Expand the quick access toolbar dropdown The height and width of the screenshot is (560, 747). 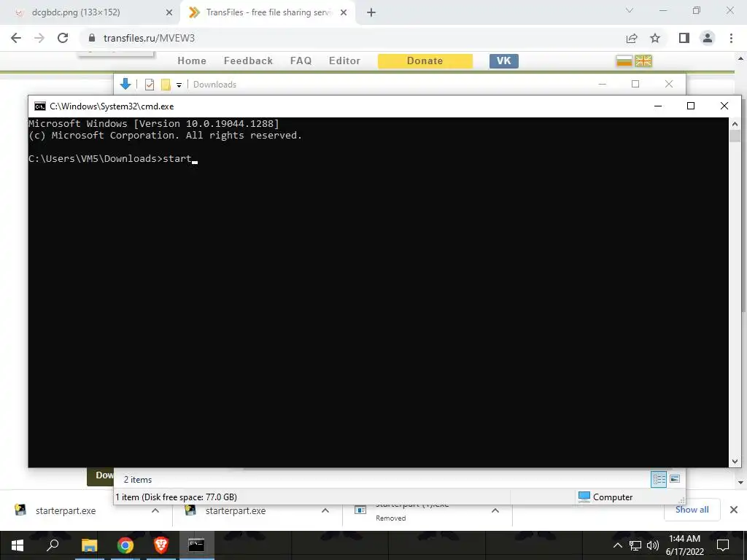point(179,85)
